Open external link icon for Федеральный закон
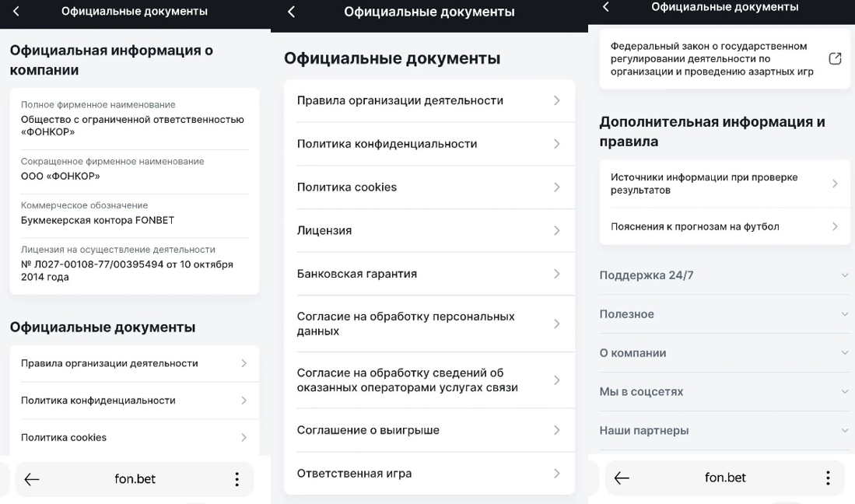Viewport: 855px width, 504px height. (835, 59)
